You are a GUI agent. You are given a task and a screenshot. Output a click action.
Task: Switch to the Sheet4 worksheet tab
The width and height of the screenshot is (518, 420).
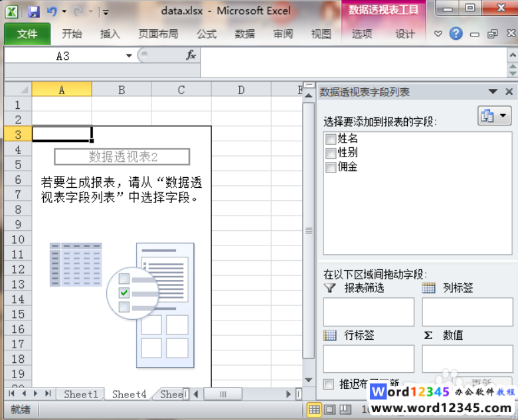129,394
